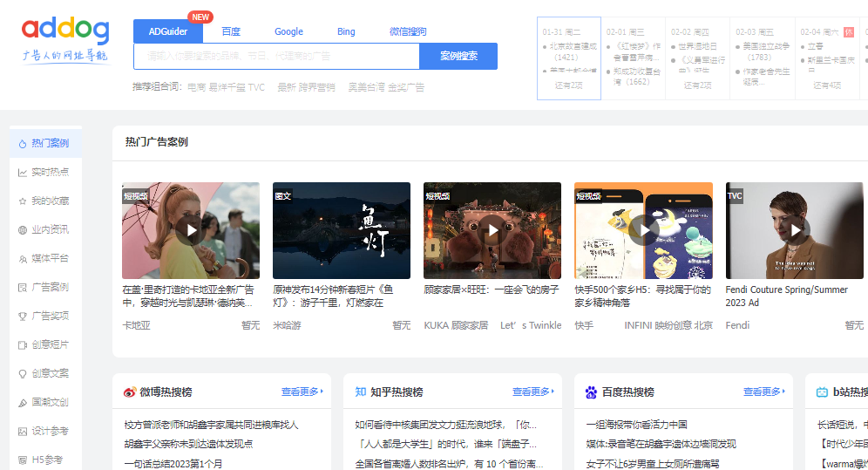Open 业内资讯 in sidebar

tap(46, 229)
